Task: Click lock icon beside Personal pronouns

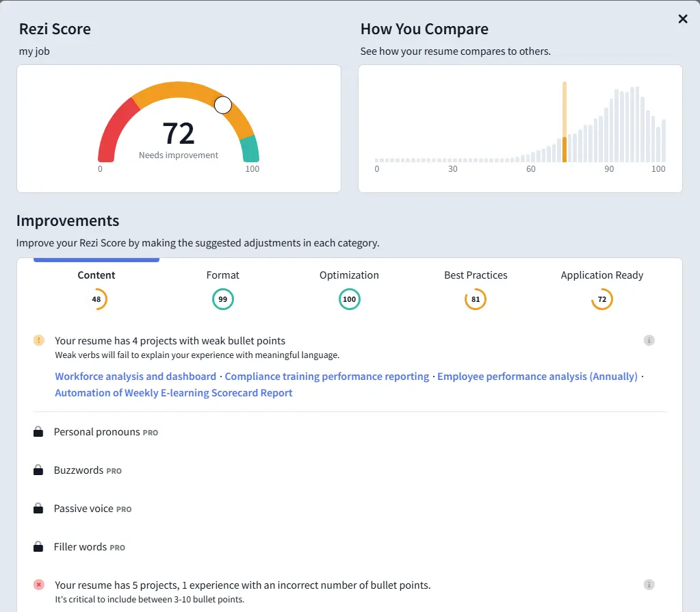Action: [x=38, y=431]
